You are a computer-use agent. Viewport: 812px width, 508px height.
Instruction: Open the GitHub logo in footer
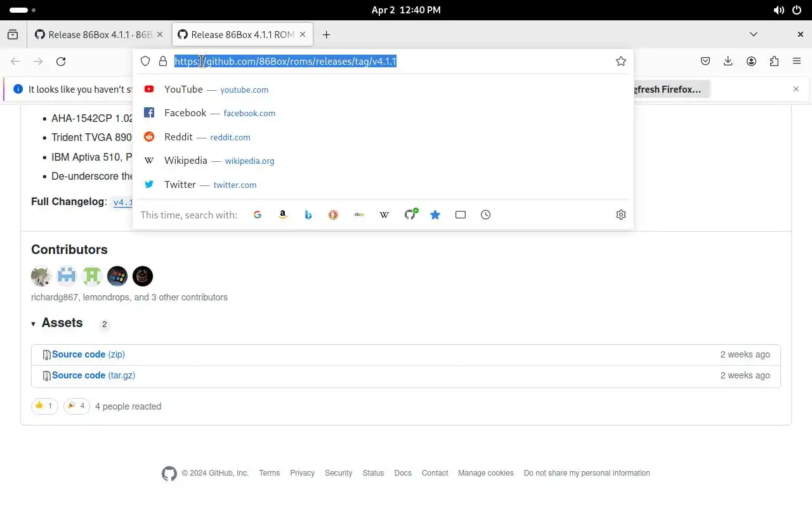[169, 474]
